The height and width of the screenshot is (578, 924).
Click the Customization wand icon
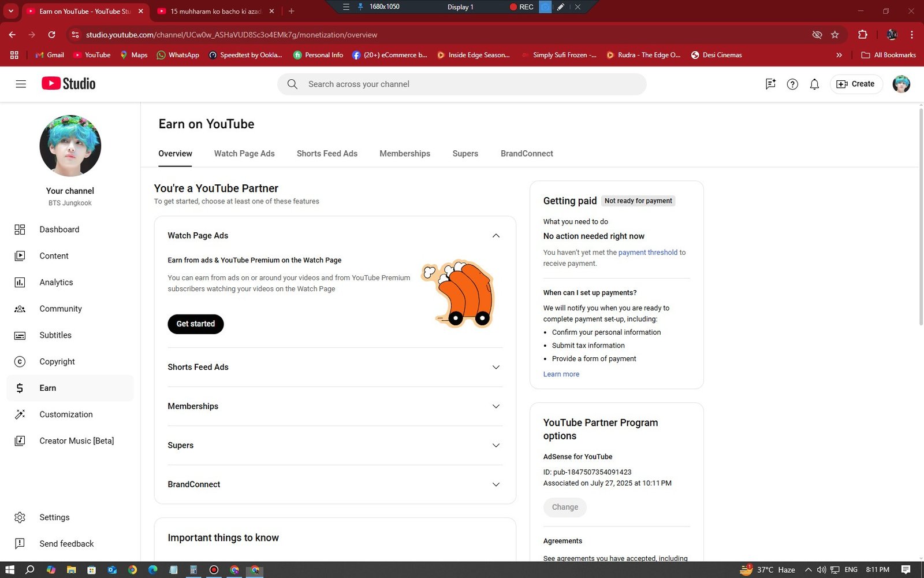(20, 414)
